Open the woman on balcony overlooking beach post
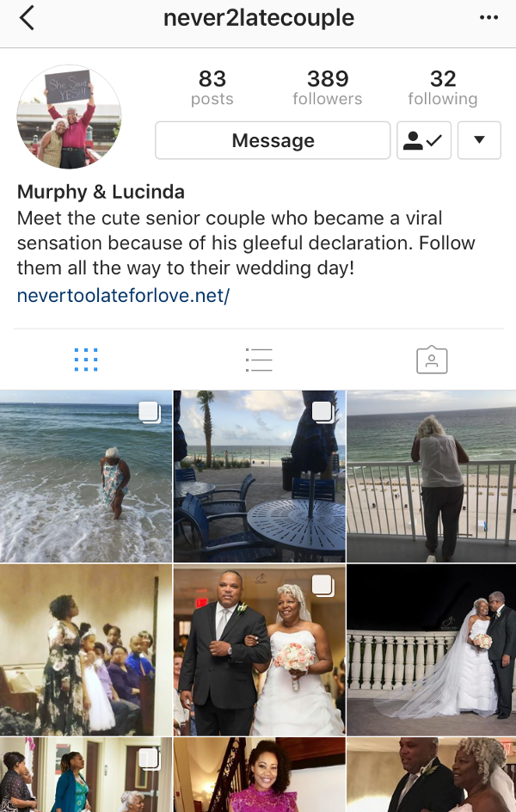Screen dimensions: 516x812 click(431, 477)
